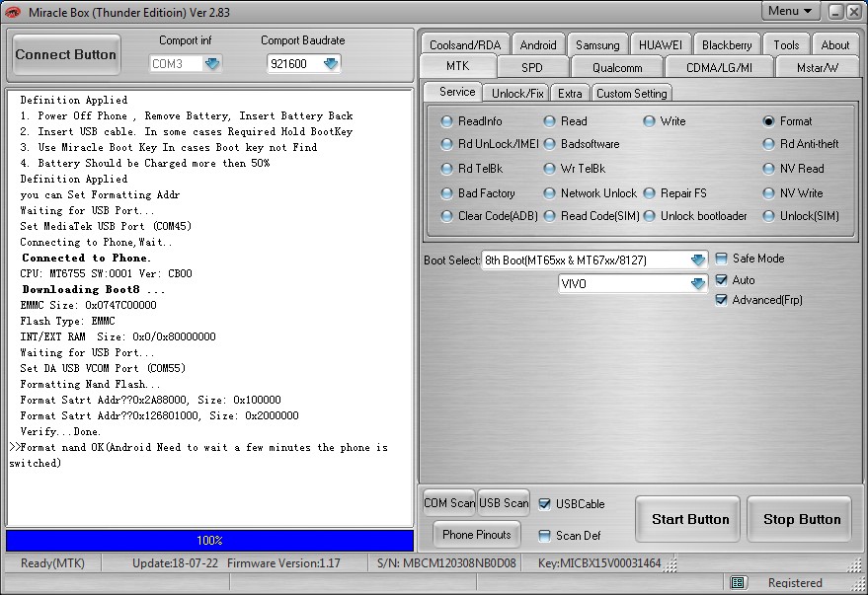Image resolution: width=868 pixels, height=595 pixels.
Task: Click the Ready(MTK) status entry
Action: (x=52, y=562)
